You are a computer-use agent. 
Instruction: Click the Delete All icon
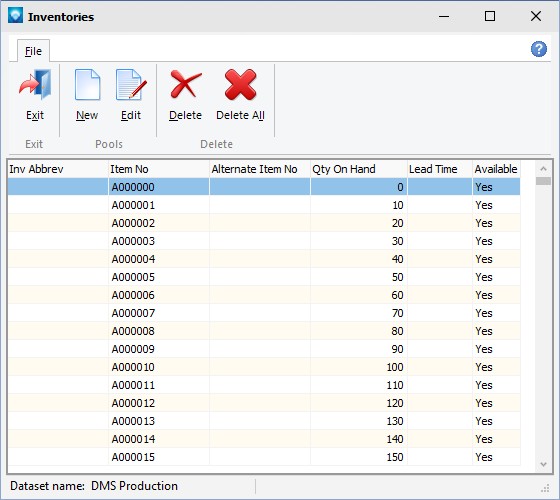(x=240, y=85)
